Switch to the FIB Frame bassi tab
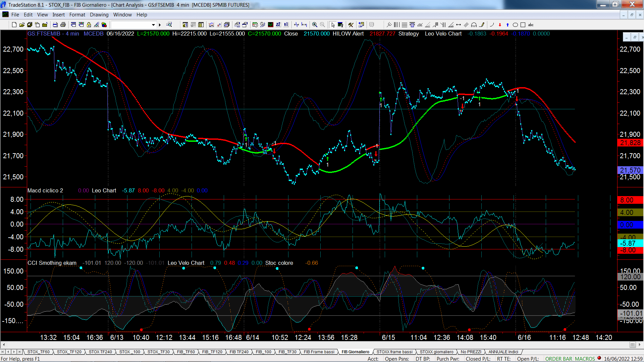644x362 pixels. pyautogui.click(x=319, y=352)
